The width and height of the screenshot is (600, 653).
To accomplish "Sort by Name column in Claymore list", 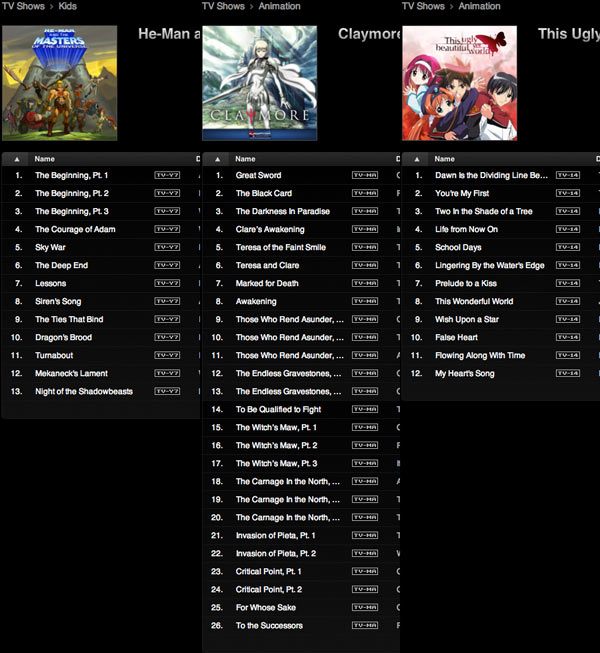I will (x=246, y=158).
